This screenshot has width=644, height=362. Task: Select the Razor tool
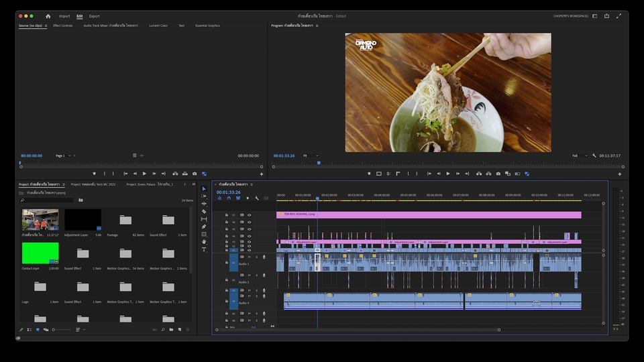tap(204, 211)
